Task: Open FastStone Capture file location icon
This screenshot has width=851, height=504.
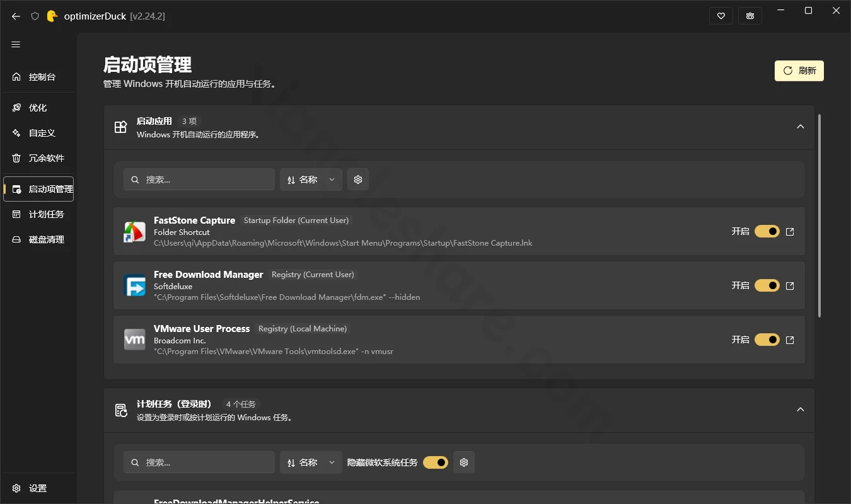Action: click(790, 232)
